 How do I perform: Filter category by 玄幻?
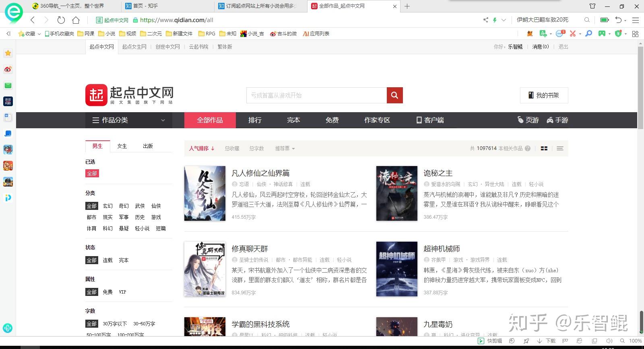click(x=107, y=206)
